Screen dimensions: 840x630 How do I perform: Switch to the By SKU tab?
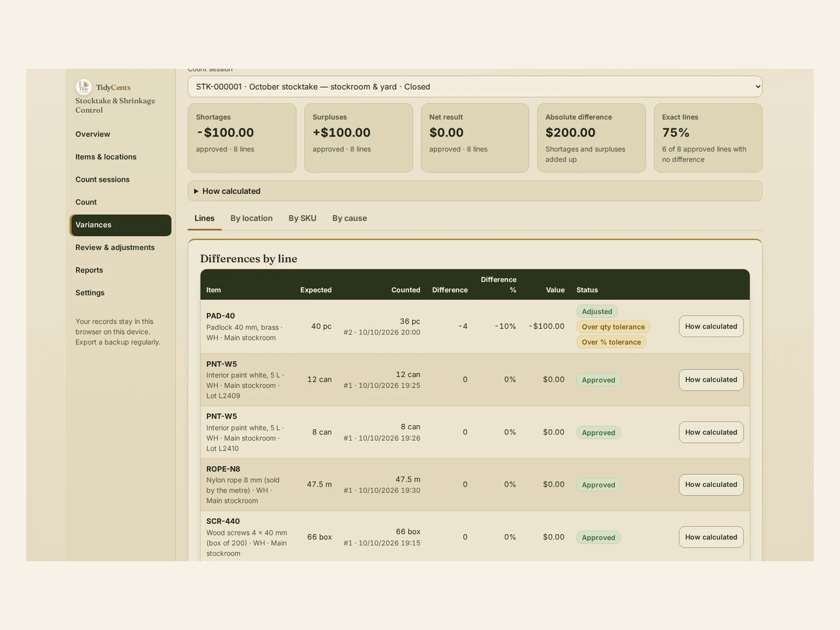302,218
